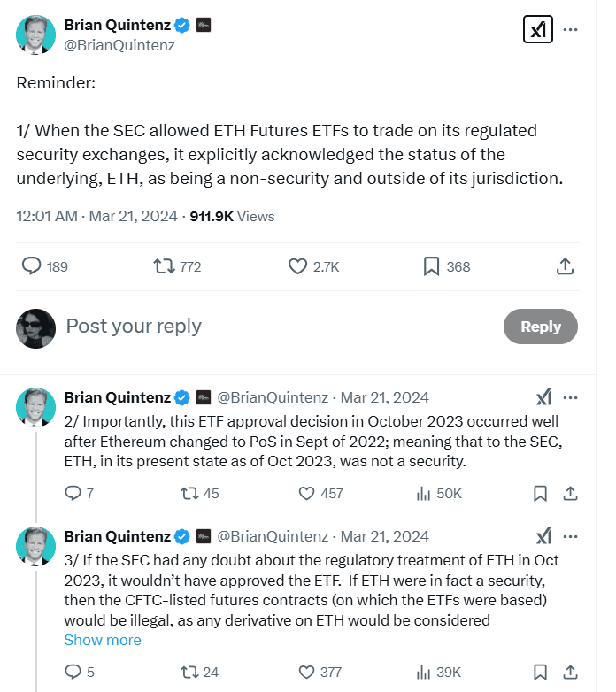The image size is (616, 692).
Task: Click the reply icon showing 189 replies
Action: (x=31, y=266)
